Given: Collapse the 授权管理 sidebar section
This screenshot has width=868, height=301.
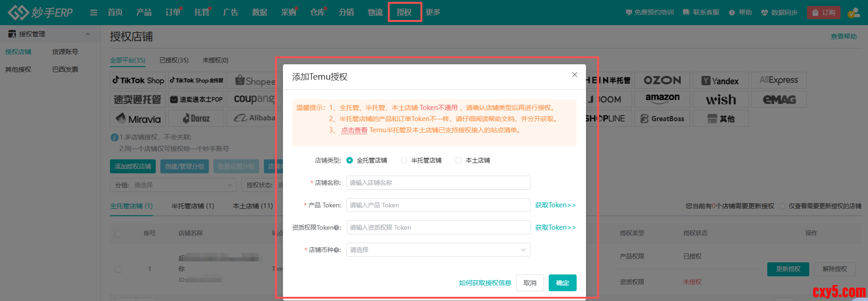Looking at the screenshot, I should click(88, 34).
